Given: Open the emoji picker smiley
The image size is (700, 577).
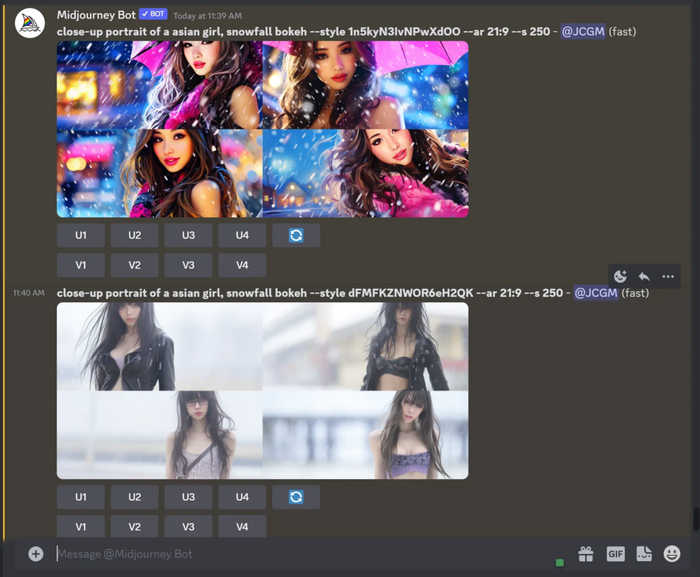Looking at the screenshot, I should (672, 554).
